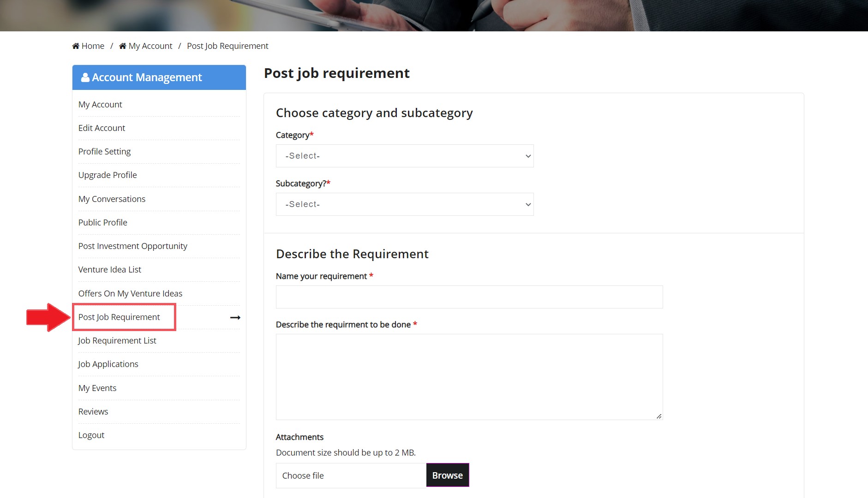Open My Conversations in sidebar
The width and height of the screenshot is (868, 498).
click(x=112, y=199)
